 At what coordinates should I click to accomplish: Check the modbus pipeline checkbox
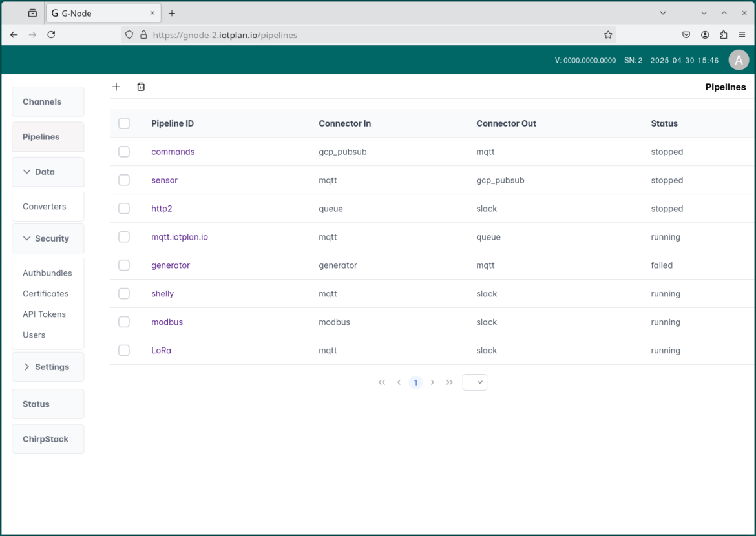[x=124, y=322]
